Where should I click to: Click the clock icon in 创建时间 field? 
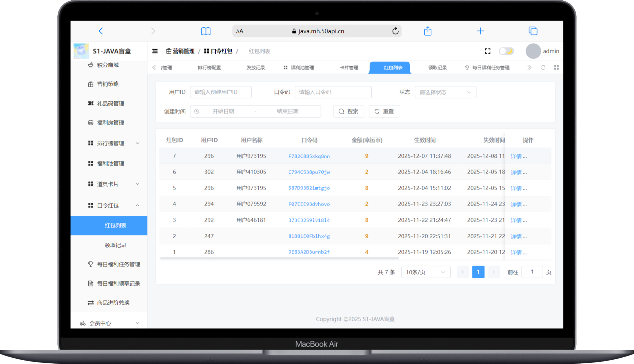click(x=197, y=111)
